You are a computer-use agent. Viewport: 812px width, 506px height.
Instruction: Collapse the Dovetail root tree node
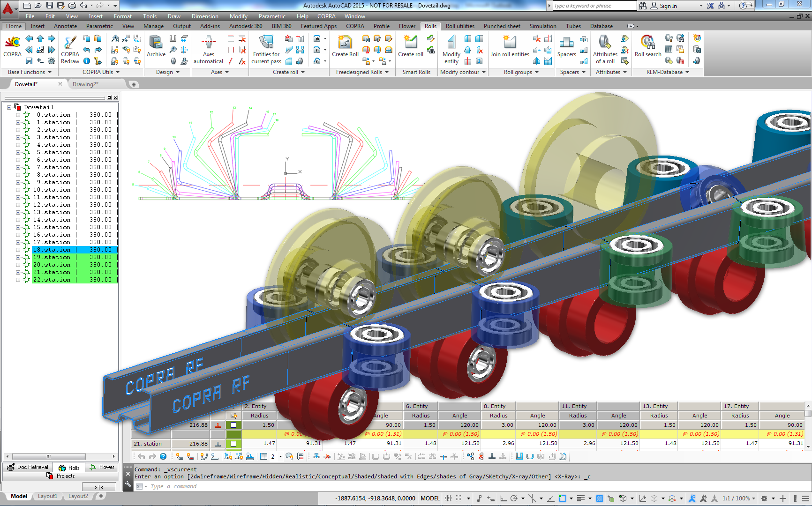9,107
